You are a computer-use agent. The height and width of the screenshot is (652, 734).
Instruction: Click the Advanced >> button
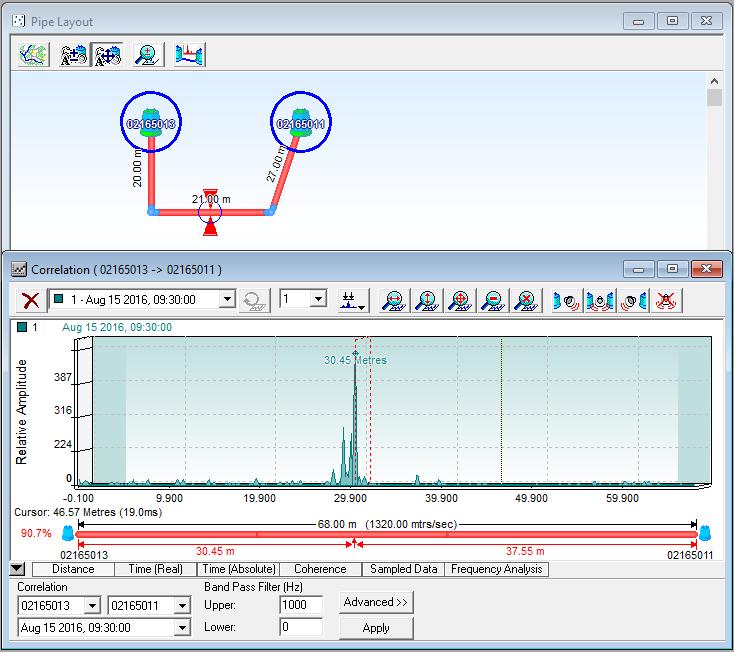pyautogui.click(x=376, y=602)
